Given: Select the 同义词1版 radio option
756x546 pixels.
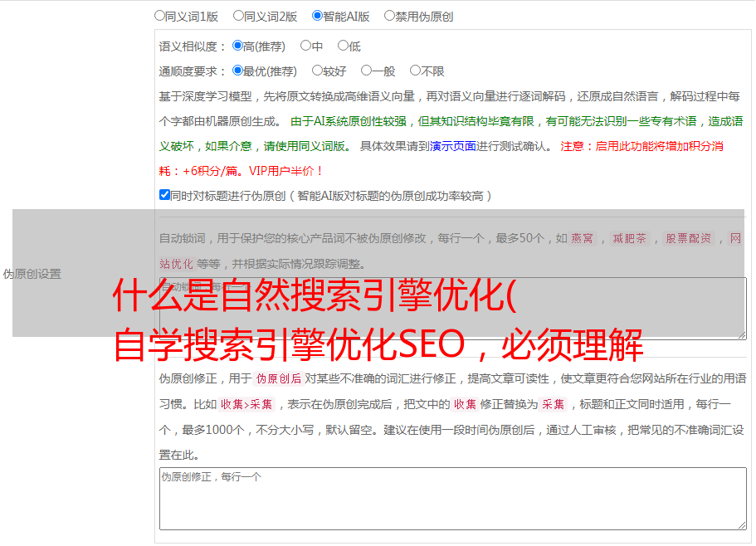Looking at the screenshot, I should click(x=159, y=16).
